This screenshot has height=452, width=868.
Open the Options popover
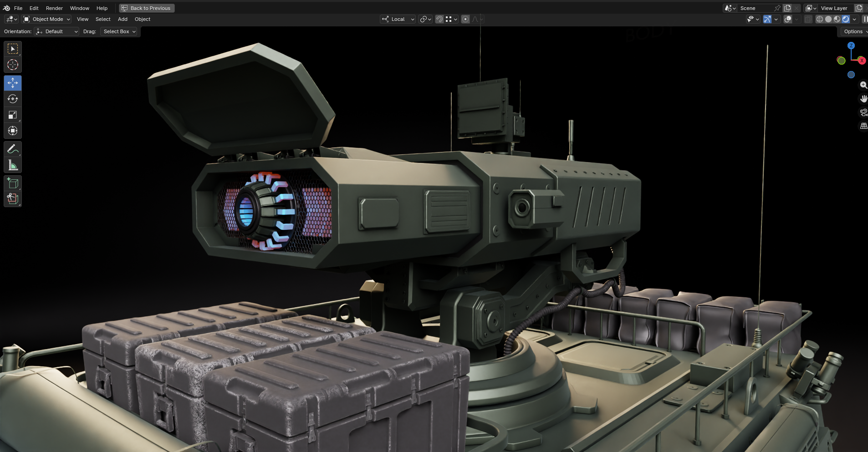pyautogui.click(x=853, y=31)
